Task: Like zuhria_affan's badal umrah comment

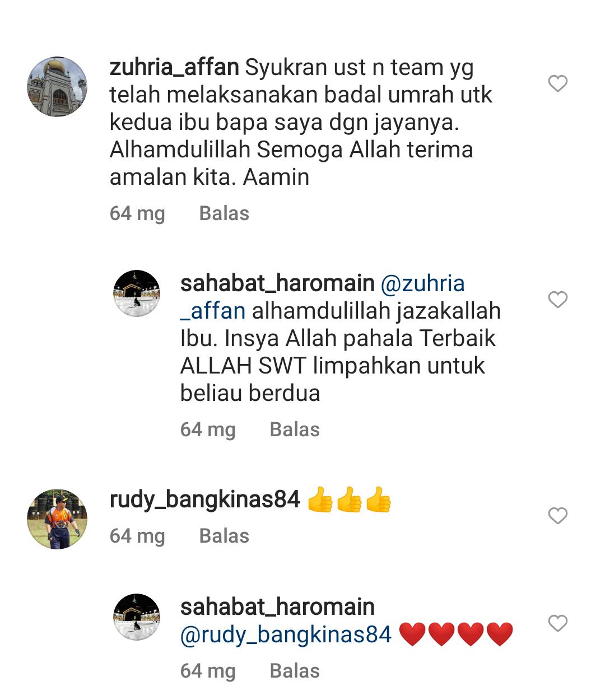Action: click(557, 84)
